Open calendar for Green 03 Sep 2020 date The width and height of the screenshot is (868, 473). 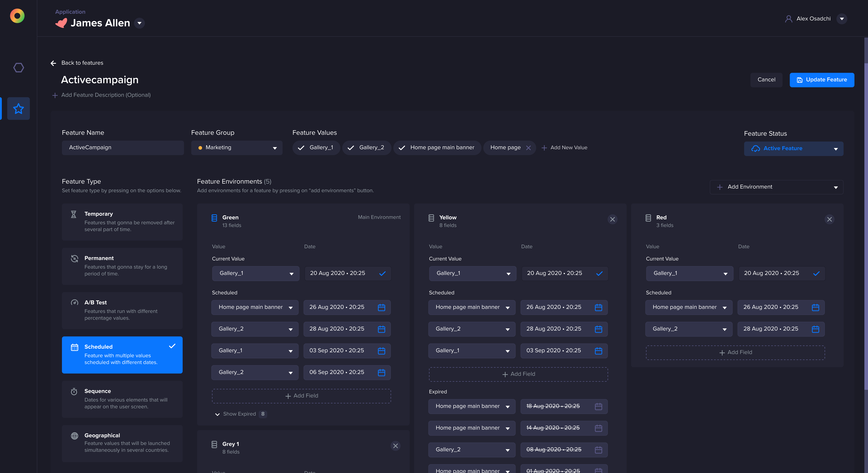pos(381,351)
